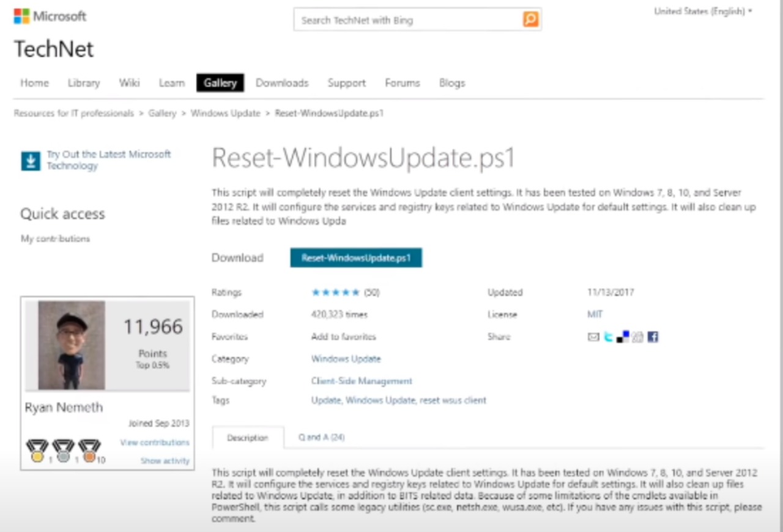Click the 11,966 points count
This screenshot has height=532, width=783.
click(x=153, y=327)
